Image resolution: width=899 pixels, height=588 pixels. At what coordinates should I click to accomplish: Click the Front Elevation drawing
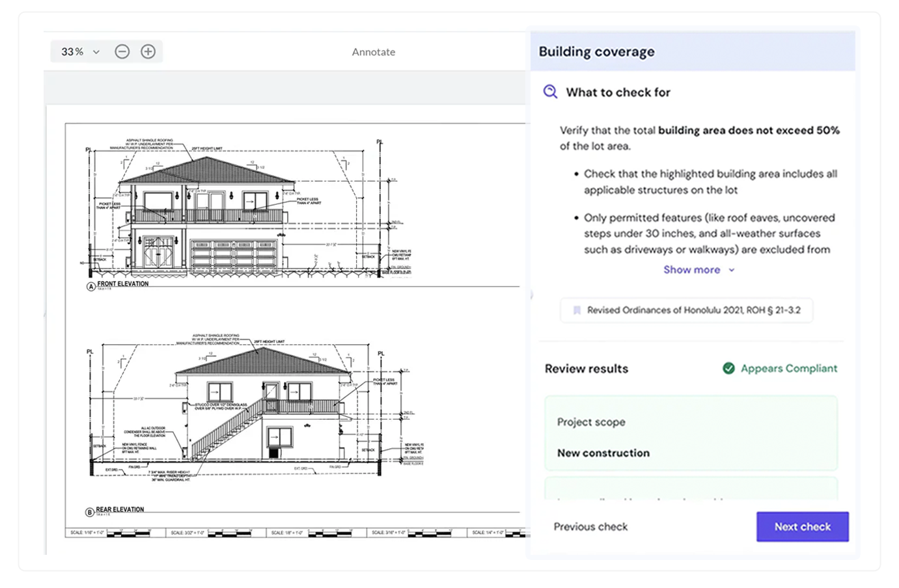pyautogui.click(x=250, y=208)
